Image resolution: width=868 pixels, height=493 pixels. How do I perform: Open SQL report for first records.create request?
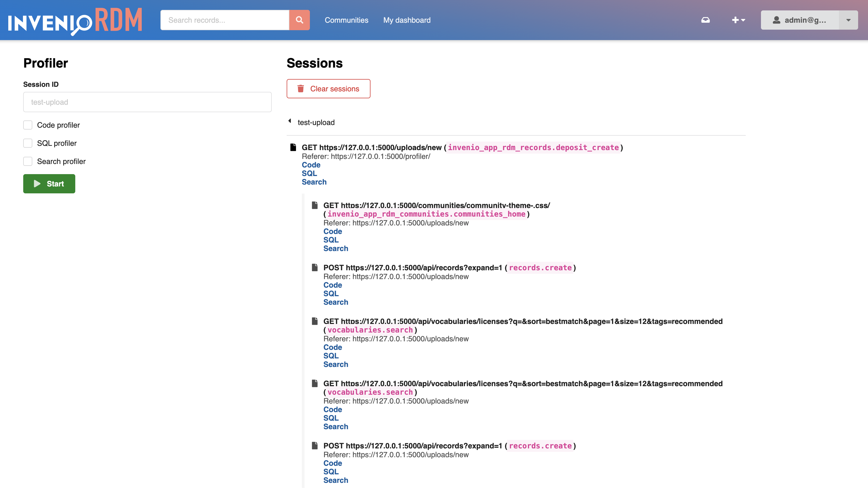(331, 294)
